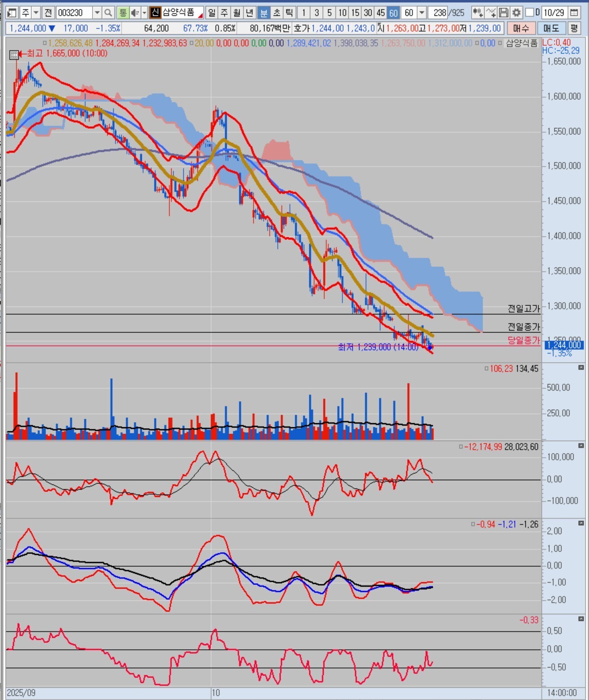Click the HC:-25,29 readout
589x700 pixels.
(x=561, y=50)
